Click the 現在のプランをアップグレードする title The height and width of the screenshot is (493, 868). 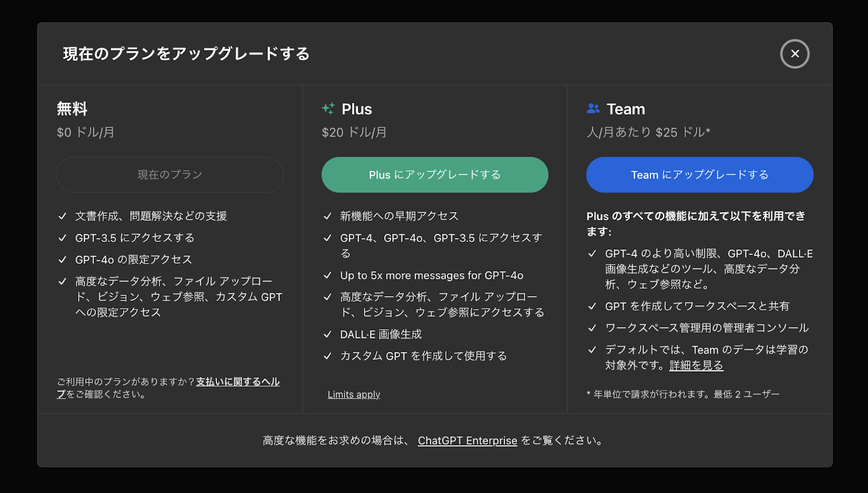pyautogui.click(x=187, y=54)
